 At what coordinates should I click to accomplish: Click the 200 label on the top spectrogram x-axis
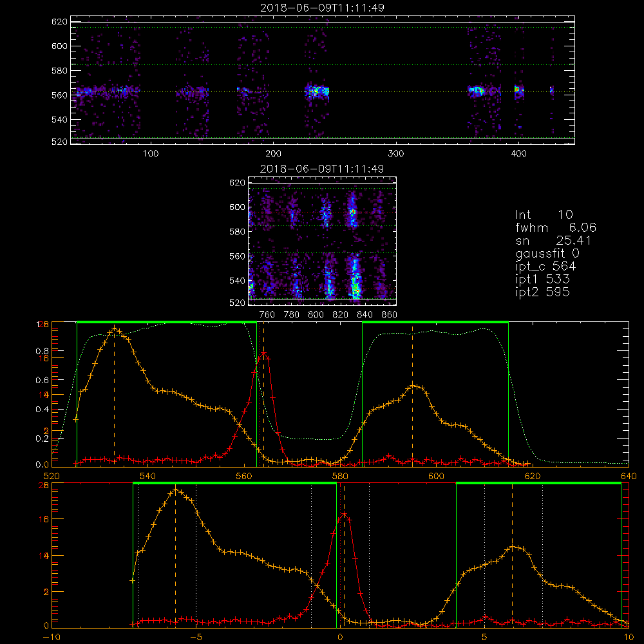pos(273,154)
